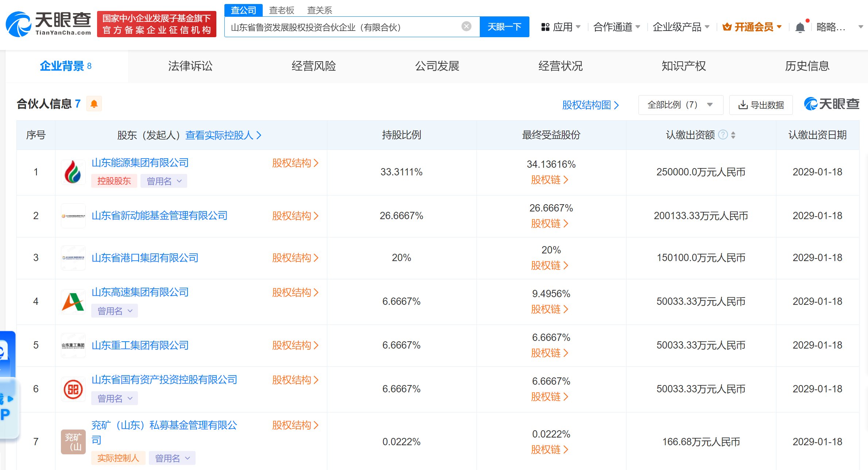Click the 山东省国有资产投资控股 red logo
Screen dimensions: 868x470
pyautogui.click(x=73, y=389)
